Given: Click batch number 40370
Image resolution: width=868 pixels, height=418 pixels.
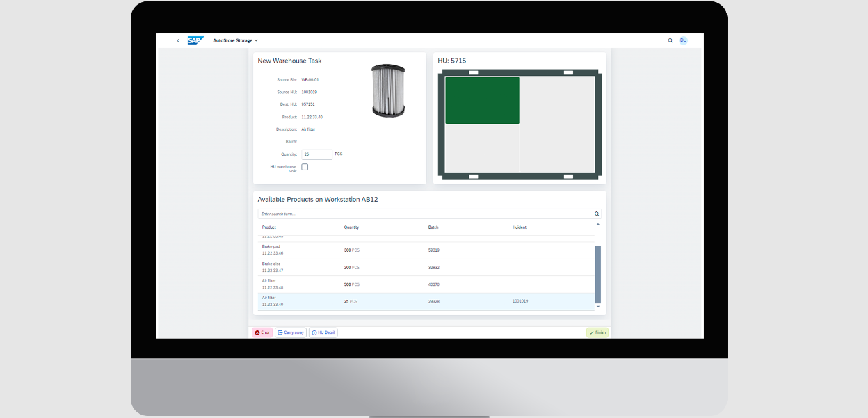Looking at the screenshot, I should click(433, 284).
